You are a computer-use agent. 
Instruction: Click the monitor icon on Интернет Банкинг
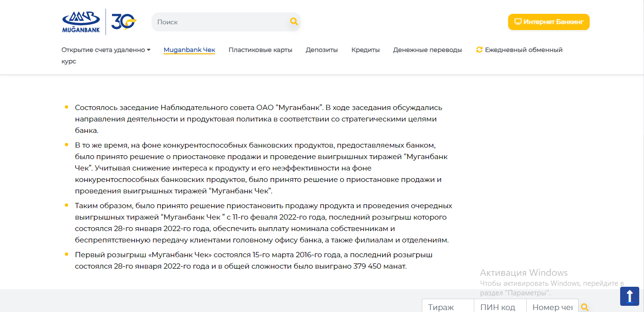[x=518, y=21]
